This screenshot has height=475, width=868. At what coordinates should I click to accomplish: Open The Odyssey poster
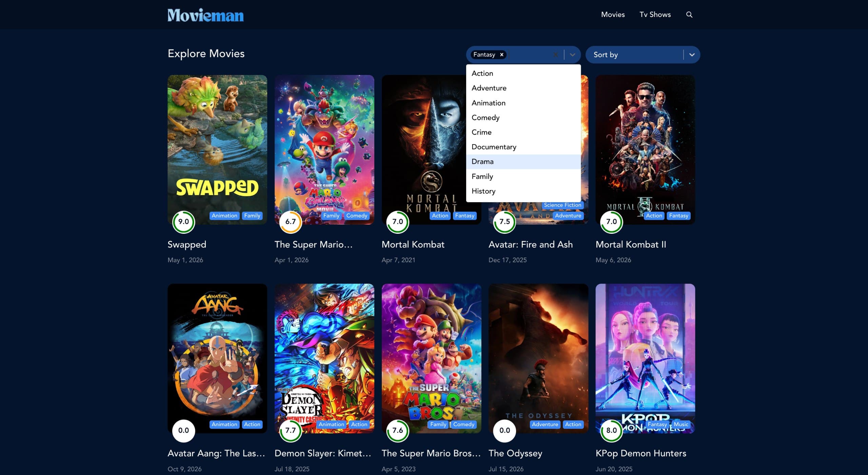pyautogui.click(x=538, y=358)
